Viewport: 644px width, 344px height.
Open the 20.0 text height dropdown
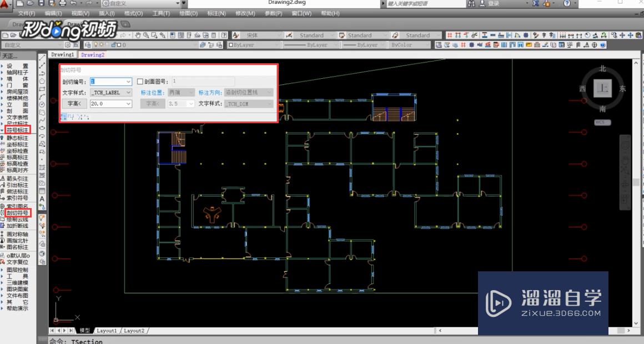(x=128, y=104)
